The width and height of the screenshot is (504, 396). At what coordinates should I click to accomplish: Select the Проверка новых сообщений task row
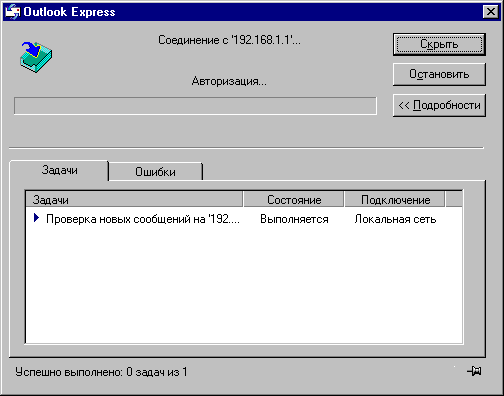244,219
